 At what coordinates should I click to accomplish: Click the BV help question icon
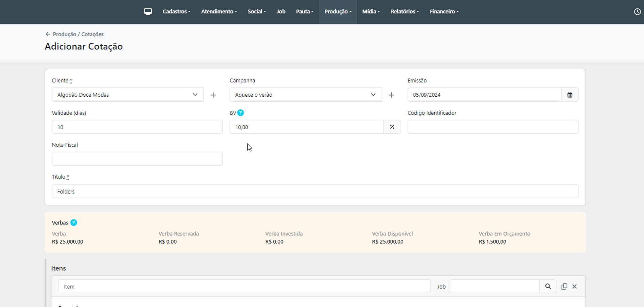point(240,113)
